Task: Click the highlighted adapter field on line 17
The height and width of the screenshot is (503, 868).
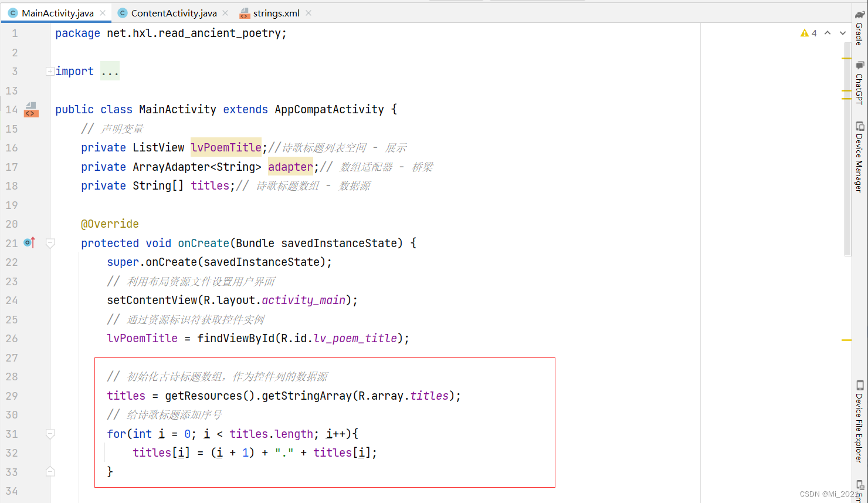Action: [290, 167]
